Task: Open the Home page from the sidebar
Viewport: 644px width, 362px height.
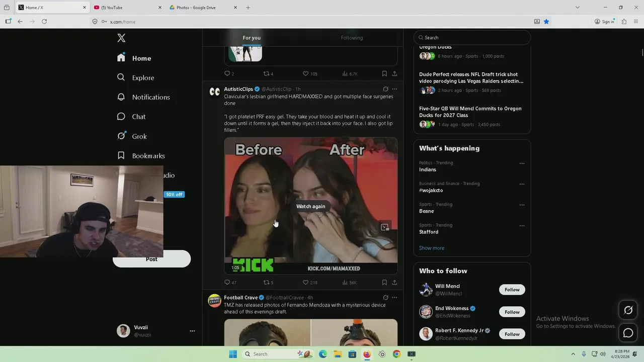Action: pos(134,58)
